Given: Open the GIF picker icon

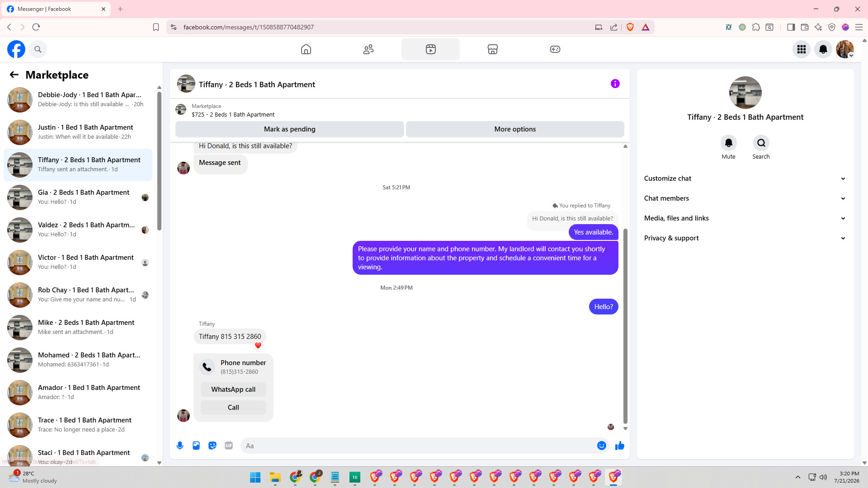Looking at the screenshot, I should (x=229, y=446).
